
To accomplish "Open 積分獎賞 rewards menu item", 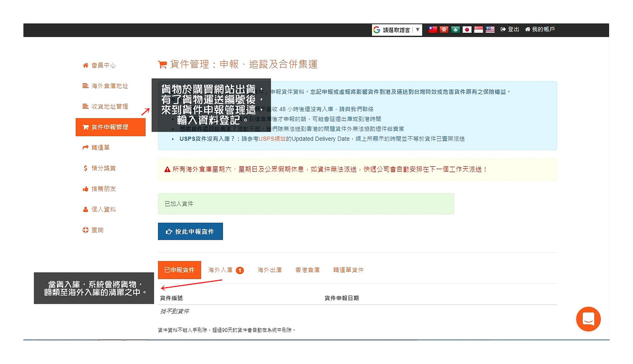I will pos(103,168).
